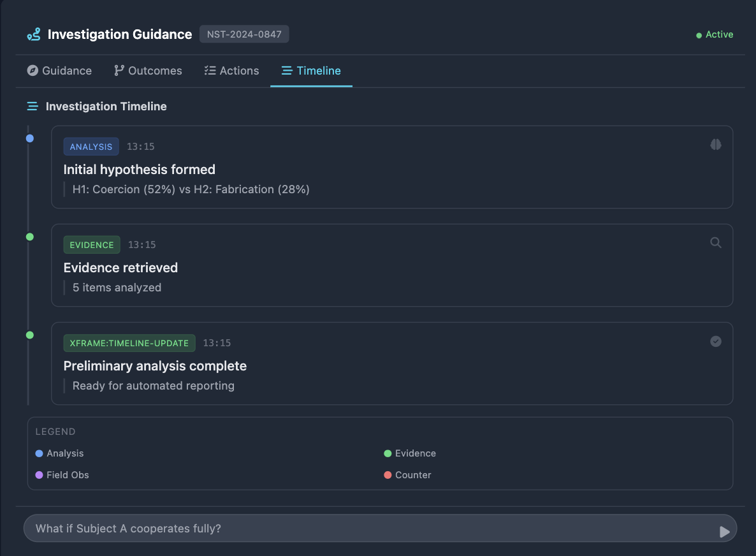Image resolution: width=756 pixels, height=556 pixels.
Task: Click the ANALYSIS tag badge
Action: [91, 147]
